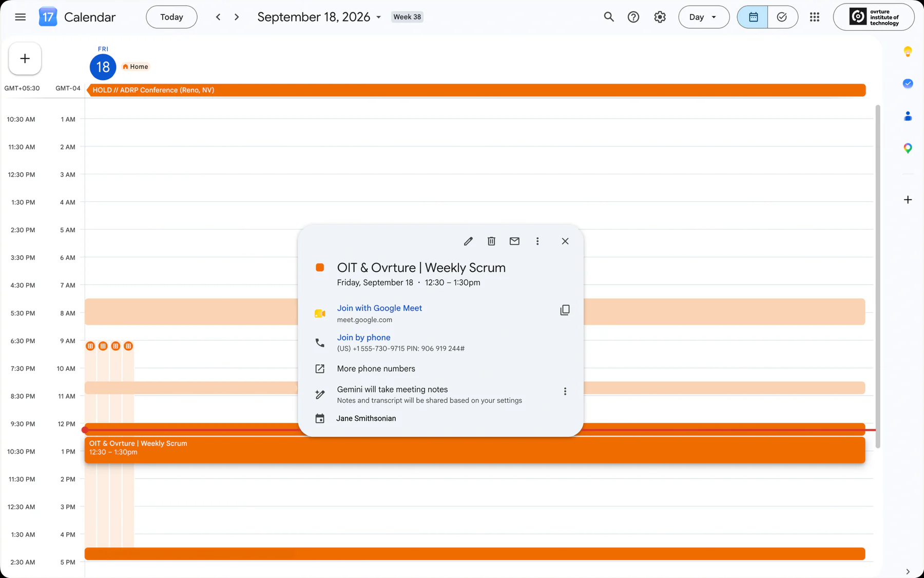The width and height of the screenshot is (924, 578).
Task: Select the Friday 18 date circle
Action: click(103, 67)
